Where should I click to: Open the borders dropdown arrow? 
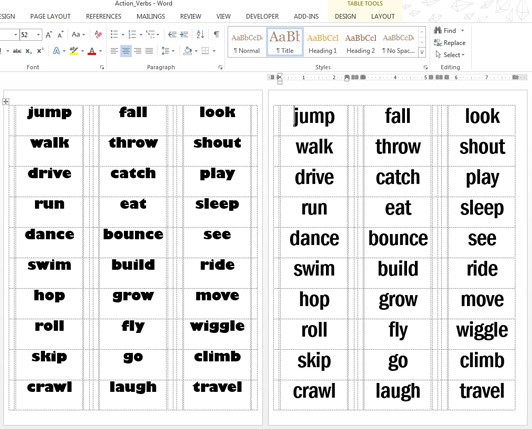pos(214,51)
